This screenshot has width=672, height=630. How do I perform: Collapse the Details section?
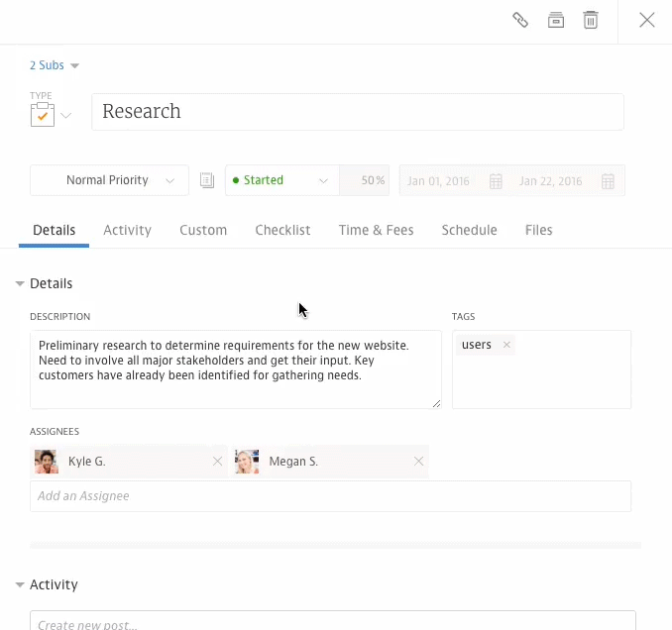(x=20, y=284)
